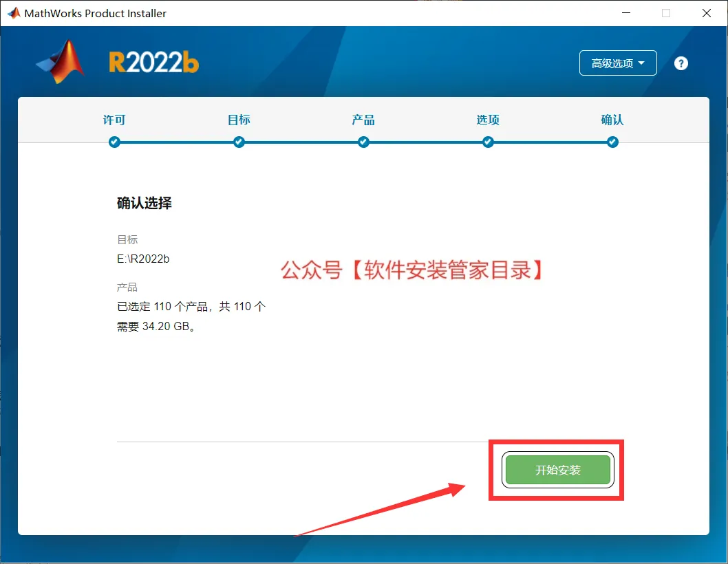Open help via question mark icon
Image resolution: width=728 pixels, height=564 pixels.
click(681, 63)
